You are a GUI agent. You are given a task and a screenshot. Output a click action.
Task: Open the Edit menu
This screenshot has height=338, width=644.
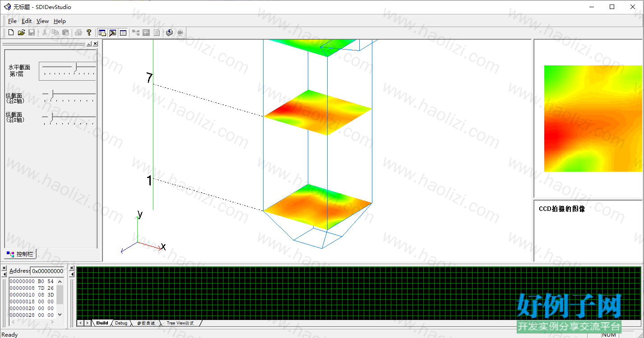point(27,21)
